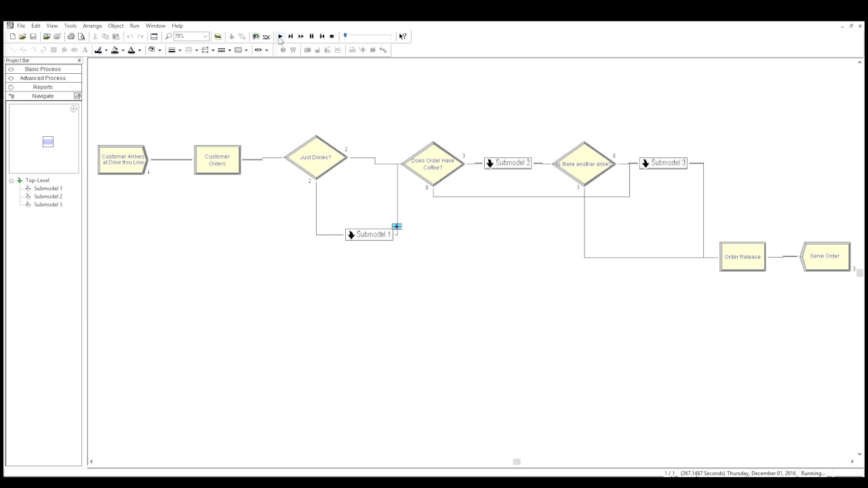Screen dimensions: 868x488
Task: Click the animation Clock icon
Action: pyautogui.click(x=283, y=50)
